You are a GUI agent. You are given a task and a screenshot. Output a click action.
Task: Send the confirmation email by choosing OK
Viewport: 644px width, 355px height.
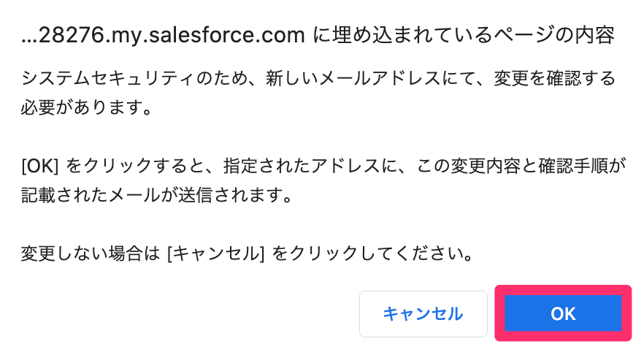(x=563, y=313)
